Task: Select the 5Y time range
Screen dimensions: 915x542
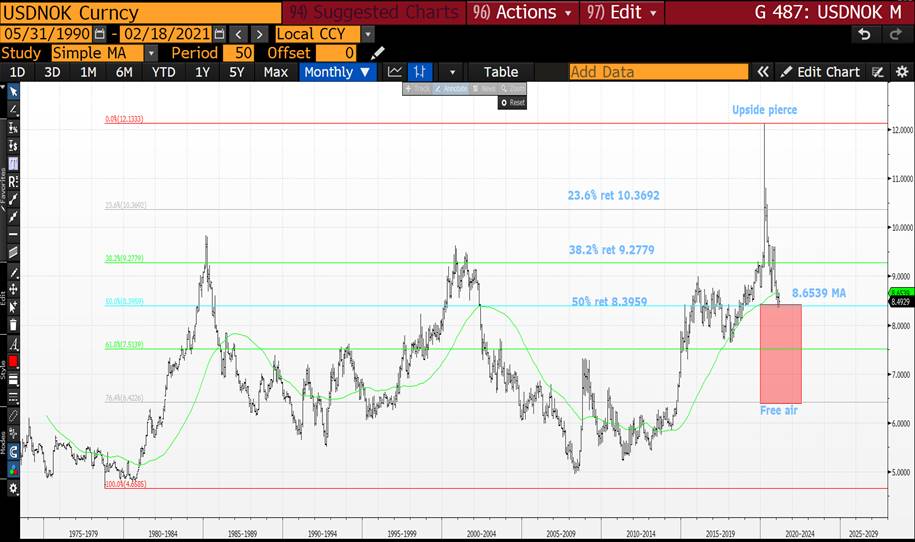Action: (x=236, y=72)
